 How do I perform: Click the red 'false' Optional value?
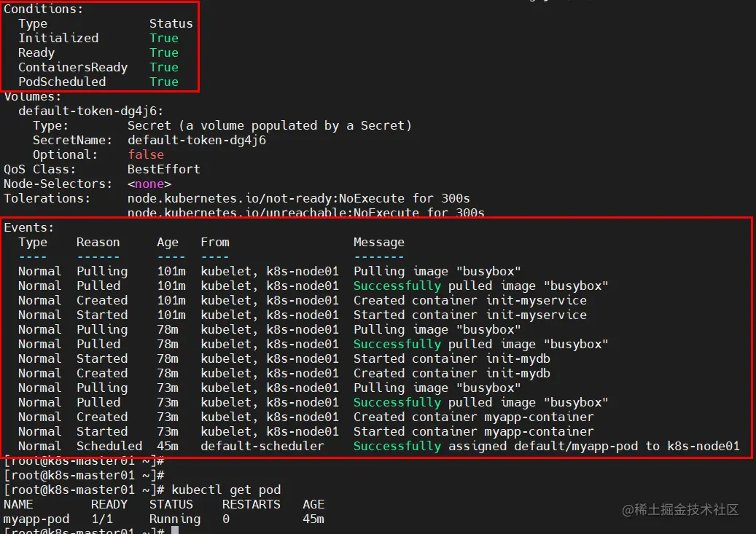pyautogui.click(x=146, y=154)
